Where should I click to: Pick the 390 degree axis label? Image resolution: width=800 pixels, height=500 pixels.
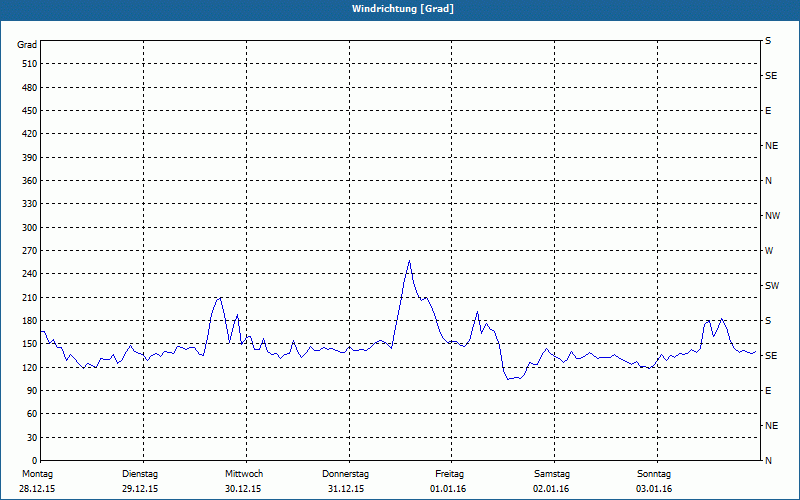pos(30,157)
